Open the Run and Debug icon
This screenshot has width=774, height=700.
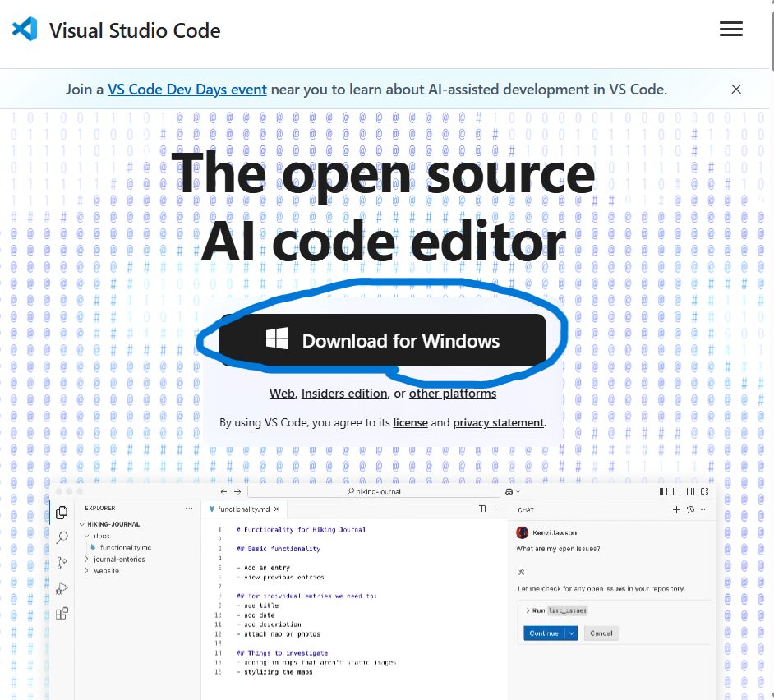point(62,588)
